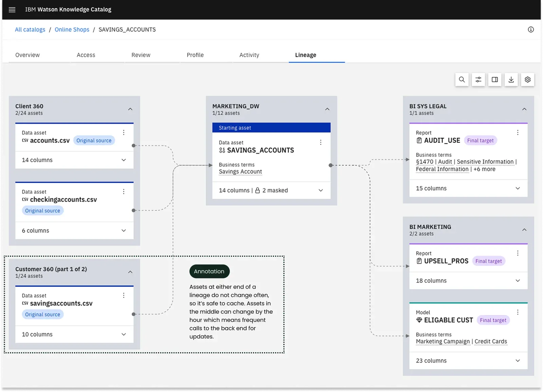Open overflow menu for ELIGABLE CUST model

tap(518, 312)
